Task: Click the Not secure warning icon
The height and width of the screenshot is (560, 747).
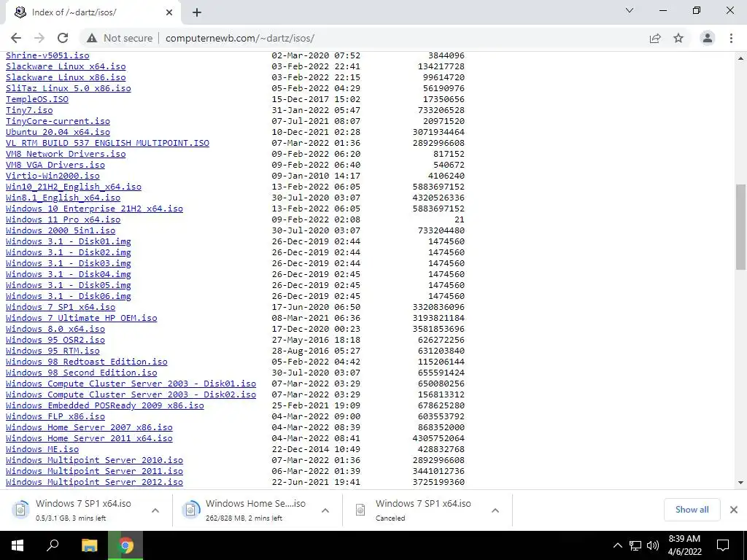Action: point(92,38)
